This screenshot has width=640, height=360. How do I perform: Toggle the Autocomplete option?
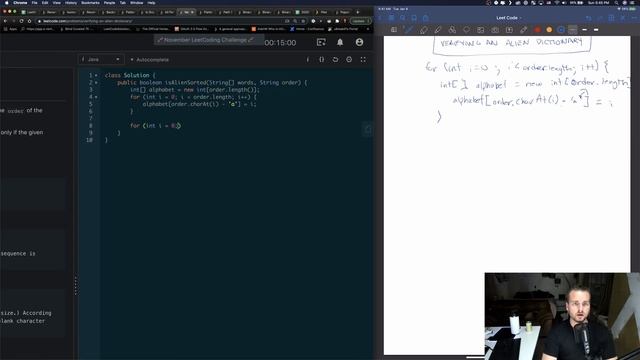point(149,60)
